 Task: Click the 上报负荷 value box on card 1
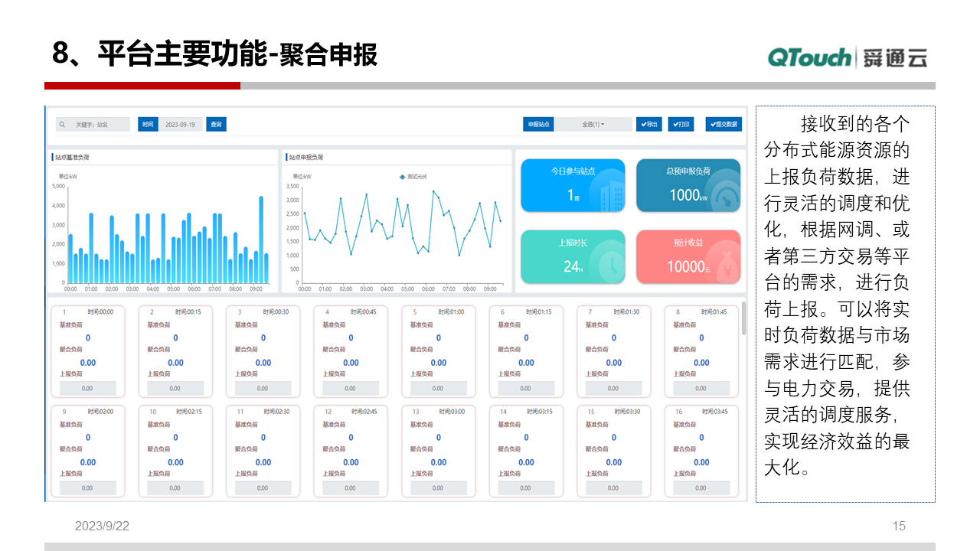point(88,388)
